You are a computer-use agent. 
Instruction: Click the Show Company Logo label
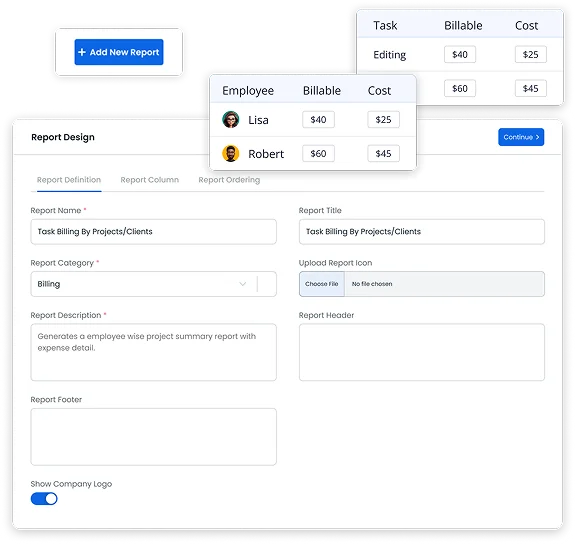(71, 484)
